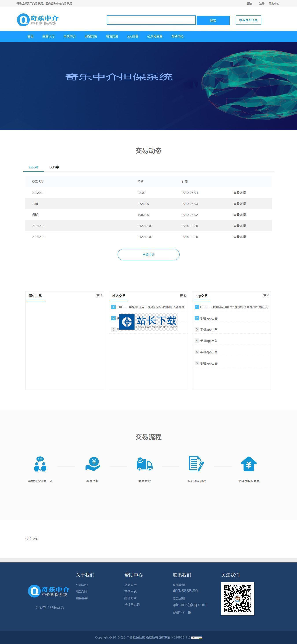Click the 买方确认验收 document icon
297x644 pixels.
tap(196, 464)
